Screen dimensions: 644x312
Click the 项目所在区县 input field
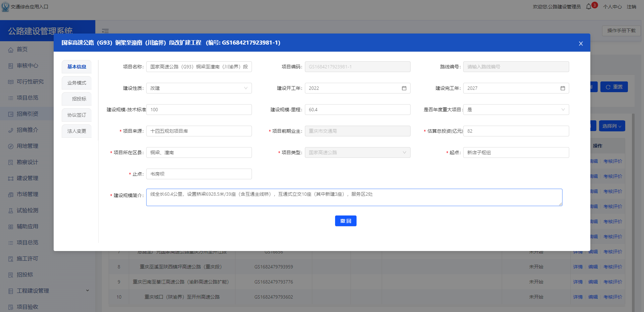(199, 152)
